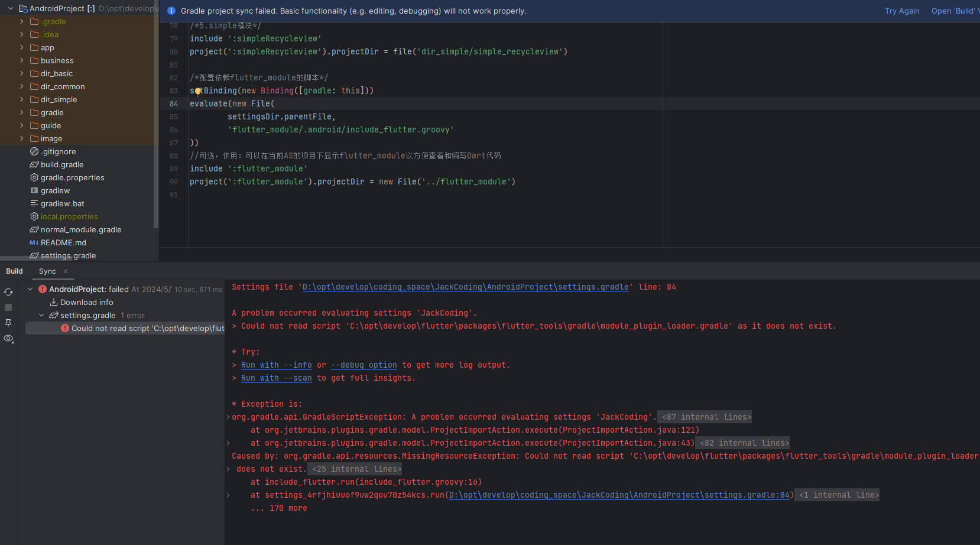Click the intention lightbulb icon on line 83

point(198,91)
